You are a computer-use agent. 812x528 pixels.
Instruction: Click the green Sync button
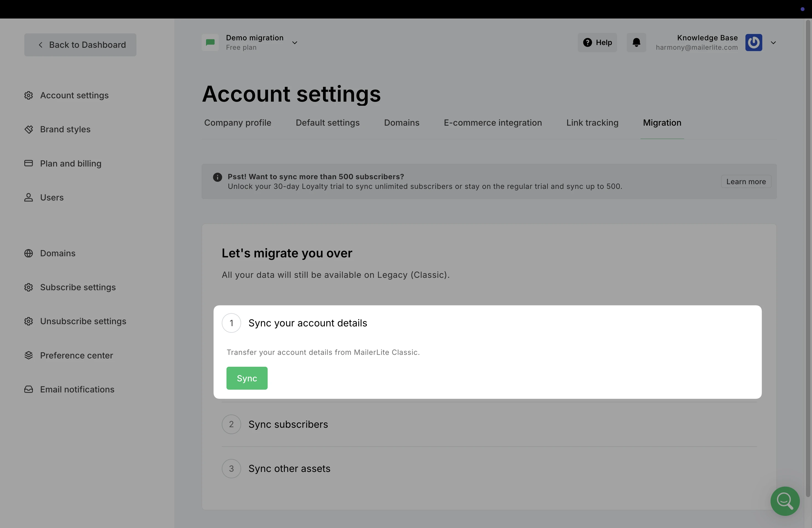tap(247, 378)
